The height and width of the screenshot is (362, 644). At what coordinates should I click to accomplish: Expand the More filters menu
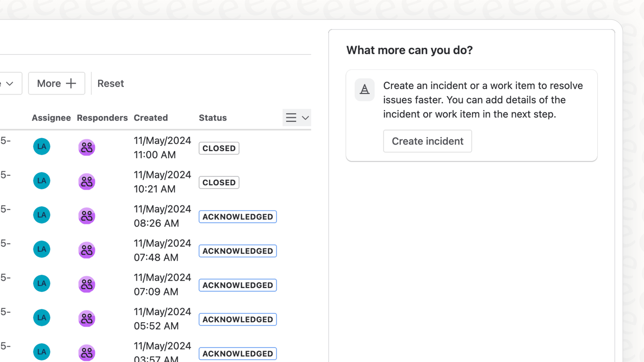coord(56,83)
